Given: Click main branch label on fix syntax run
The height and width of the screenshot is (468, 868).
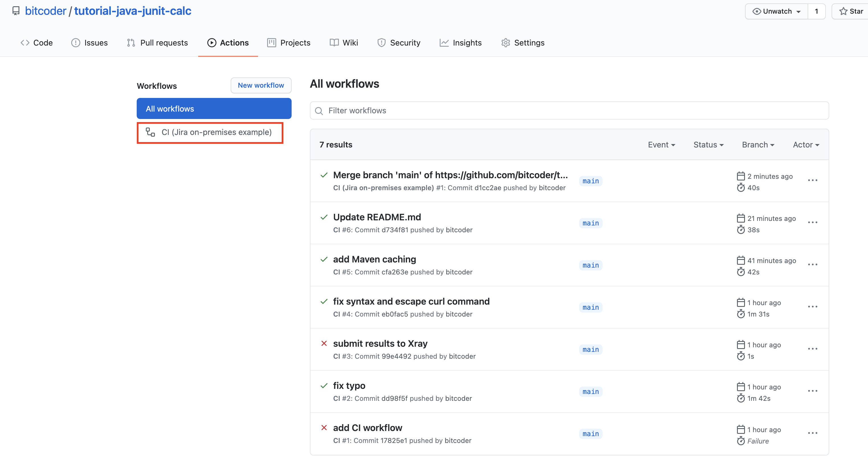Looking at the screenshot, I should 591,307.
